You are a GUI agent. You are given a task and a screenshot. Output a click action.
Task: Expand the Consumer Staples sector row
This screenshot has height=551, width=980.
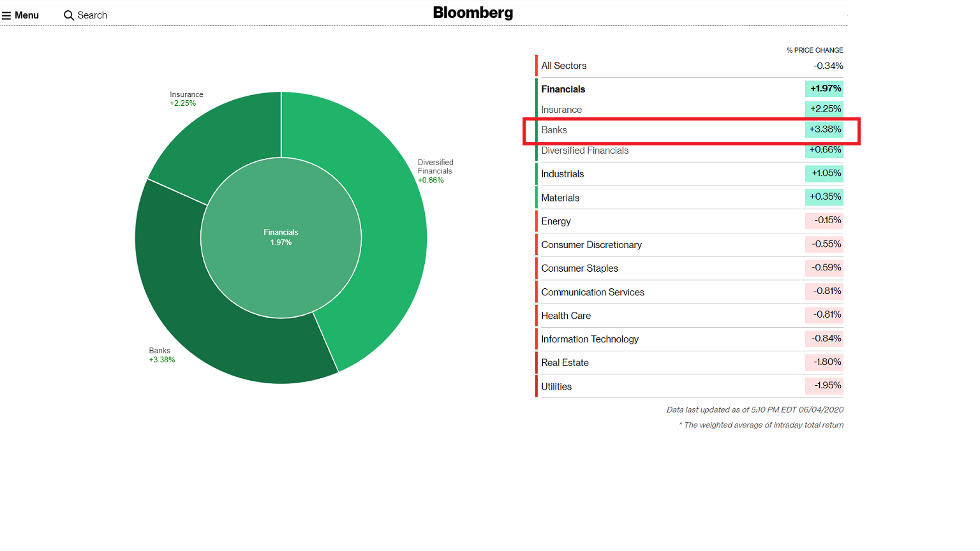(x=689, y=268)
